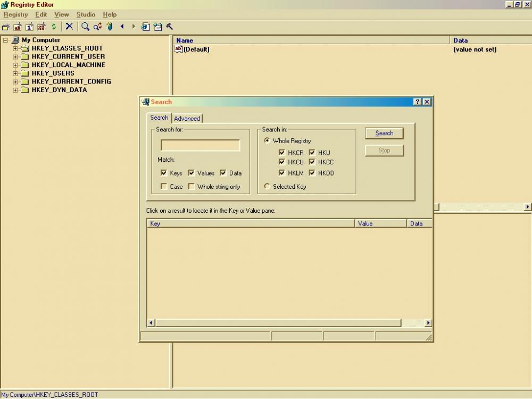
Task: Open the Studio menu
Action: point(86,14)
